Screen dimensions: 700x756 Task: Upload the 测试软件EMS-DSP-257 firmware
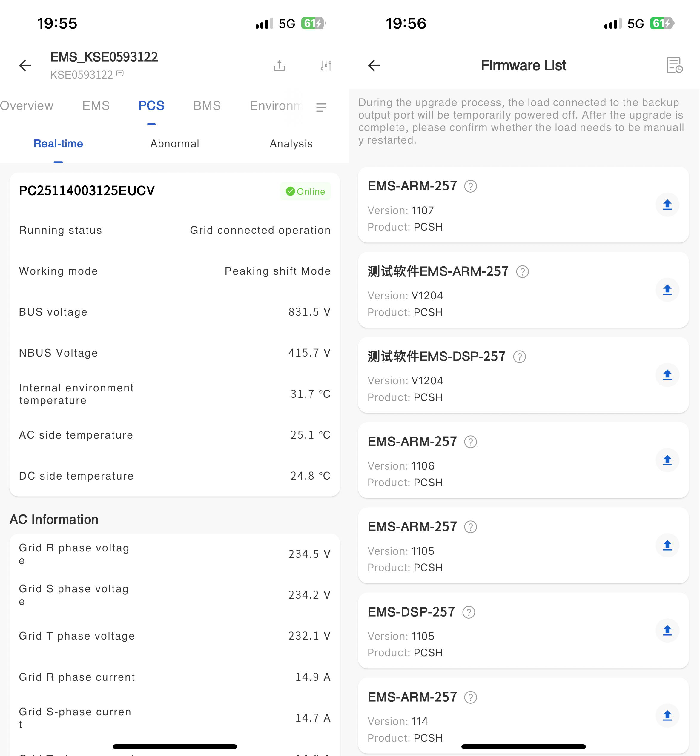click(x=667, y=375)
